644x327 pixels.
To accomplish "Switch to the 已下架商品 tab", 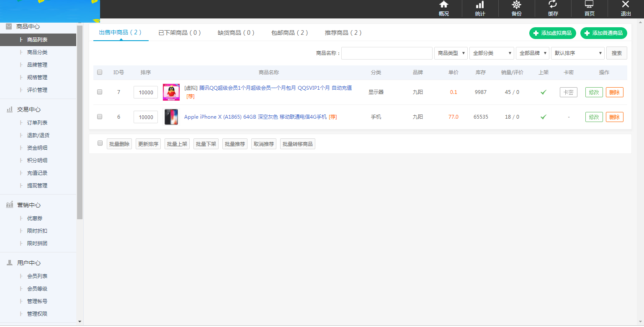I will 180,33.
